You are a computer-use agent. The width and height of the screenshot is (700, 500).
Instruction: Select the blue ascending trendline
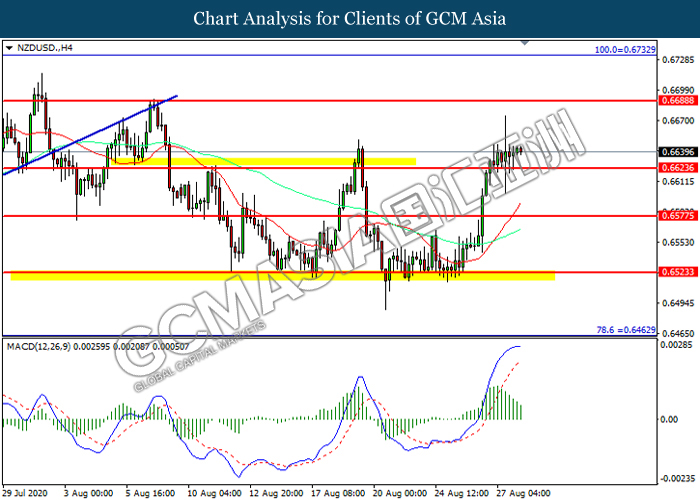tap(90, 135)
